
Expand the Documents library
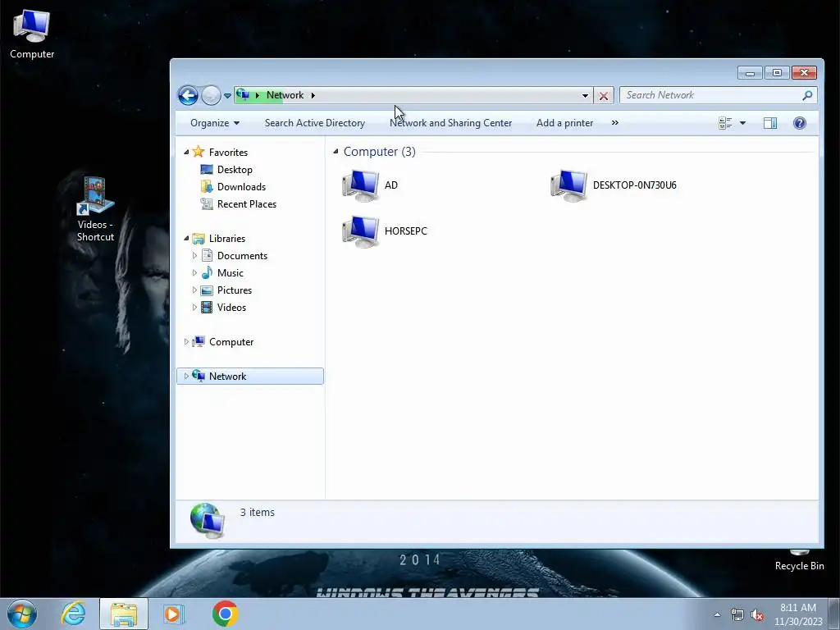click(x=194, y=256)
